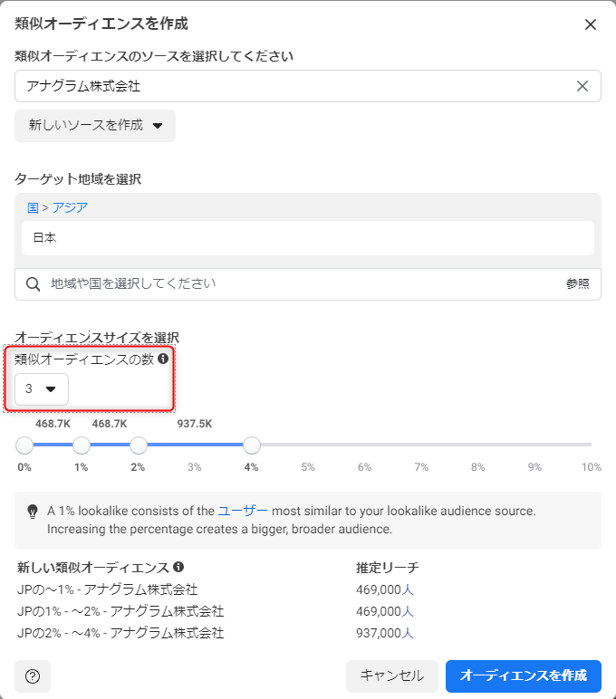Click info icon beside 新しい類似オーディエンス
This screenshot has width=616, height=699.
pos(178,567)
